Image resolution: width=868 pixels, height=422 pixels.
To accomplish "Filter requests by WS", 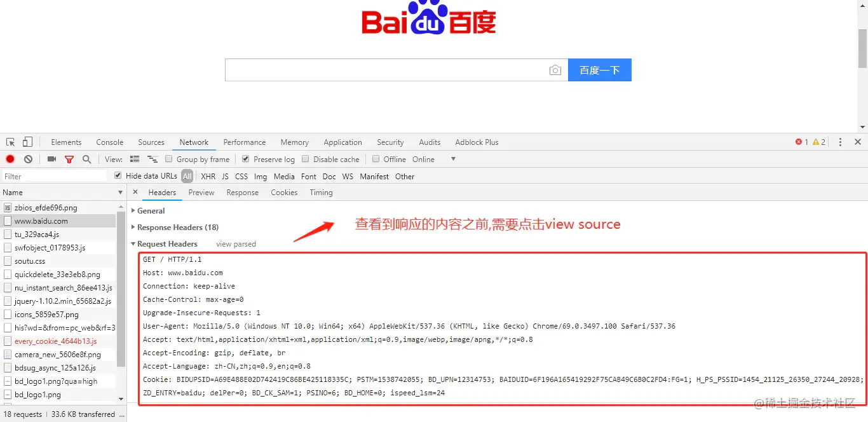I will (348, 176).
